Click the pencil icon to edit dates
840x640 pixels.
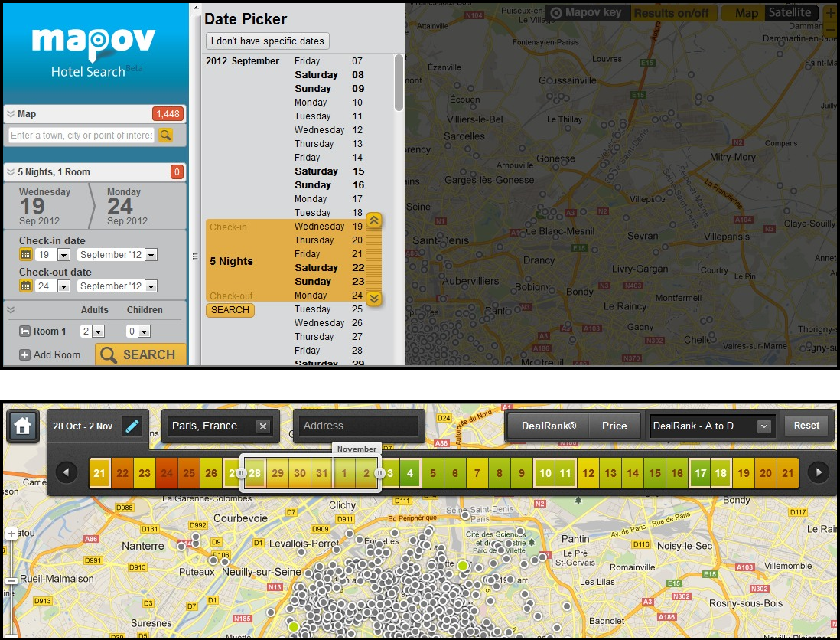132,426
